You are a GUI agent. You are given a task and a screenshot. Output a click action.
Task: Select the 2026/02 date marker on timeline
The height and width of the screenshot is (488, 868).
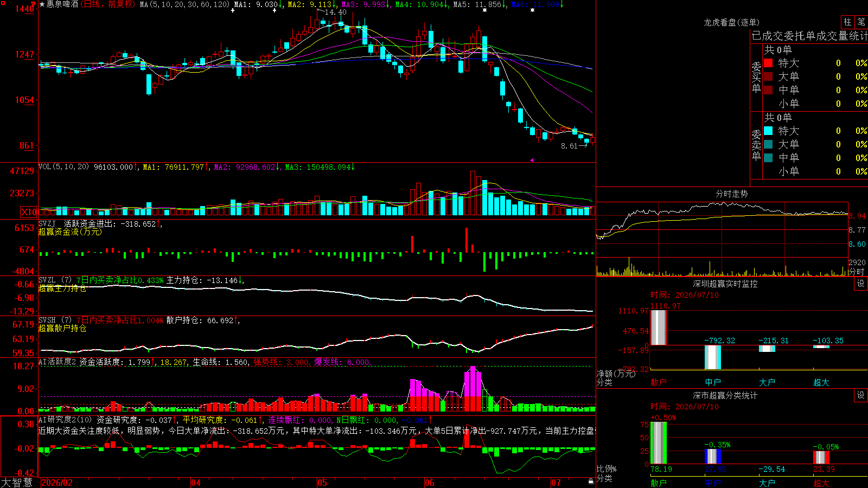tap(57, 483)
